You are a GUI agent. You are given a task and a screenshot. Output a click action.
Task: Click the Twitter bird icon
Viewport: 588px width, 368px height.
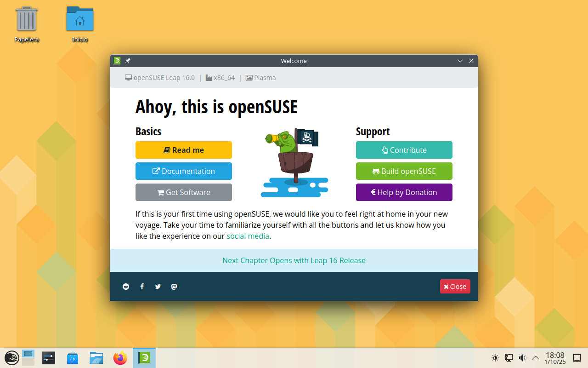158,287
